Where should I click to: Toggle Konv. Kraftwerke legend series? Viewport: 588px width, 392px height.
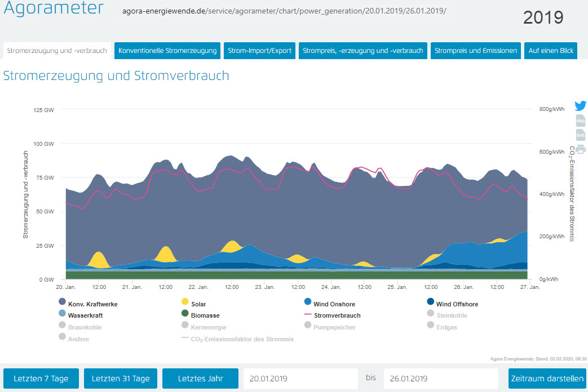(92, 304)
